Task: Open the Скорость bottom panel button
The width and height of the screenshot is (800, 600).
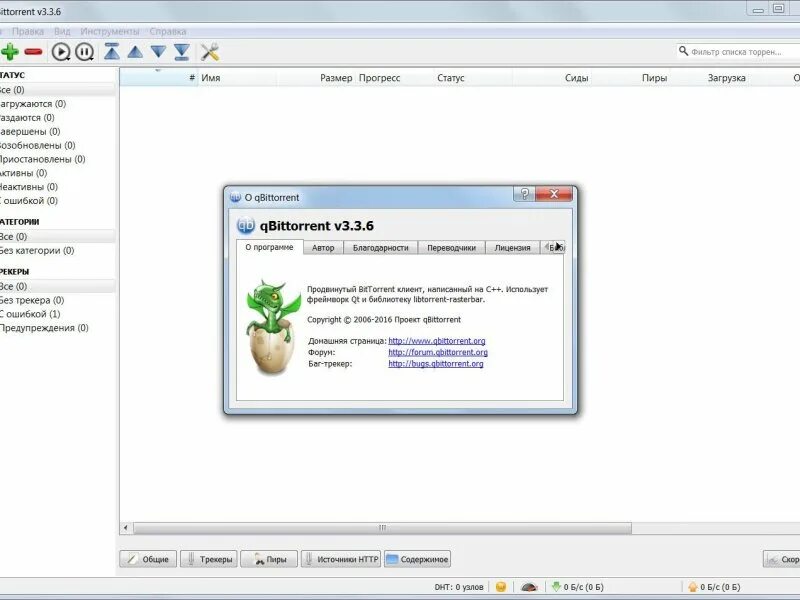Action: coord(782,559)
